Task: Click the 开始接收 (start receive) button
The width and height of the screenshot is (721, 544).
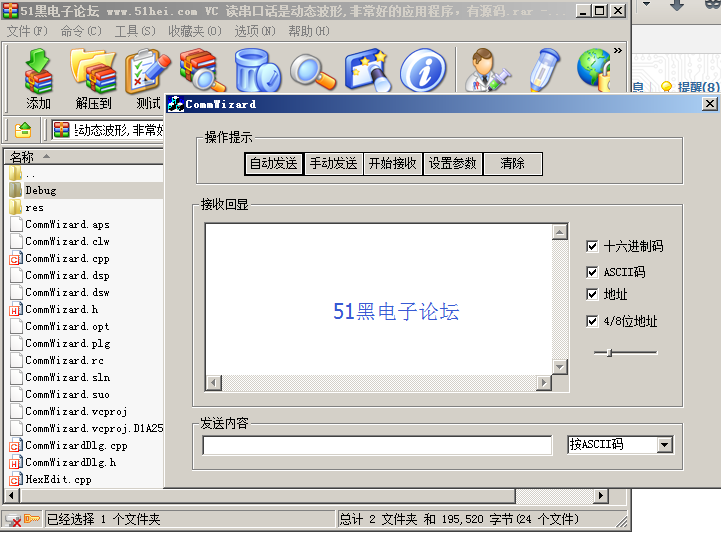Action: coord(393,164)
